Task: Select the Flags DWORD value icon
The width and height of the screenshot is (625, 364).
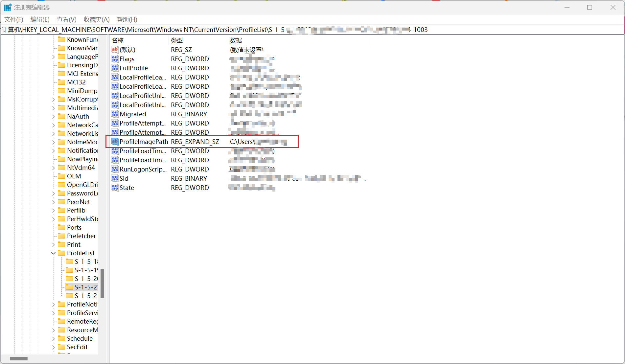Action: point(115,59)
